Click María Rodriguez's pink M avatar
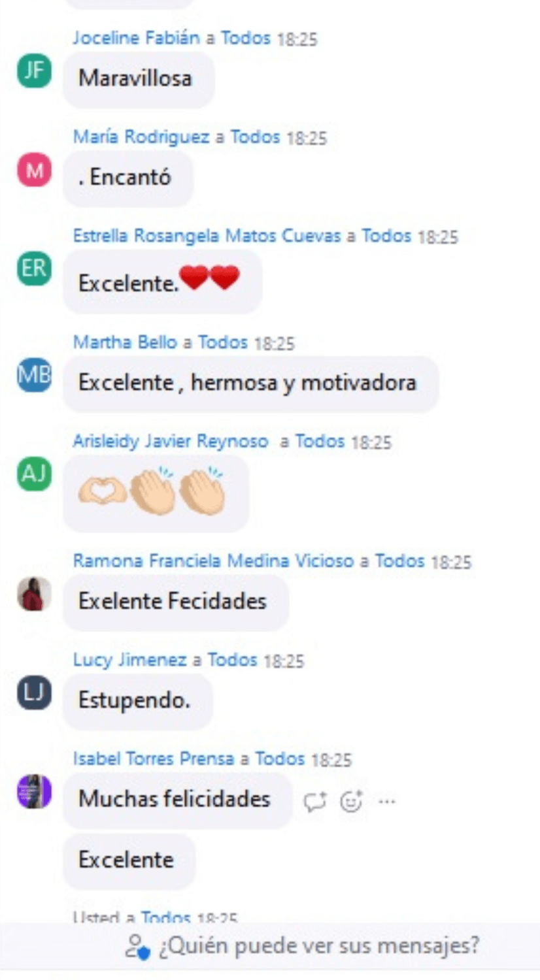Screen dimensions: 540x980 point(34,170)
